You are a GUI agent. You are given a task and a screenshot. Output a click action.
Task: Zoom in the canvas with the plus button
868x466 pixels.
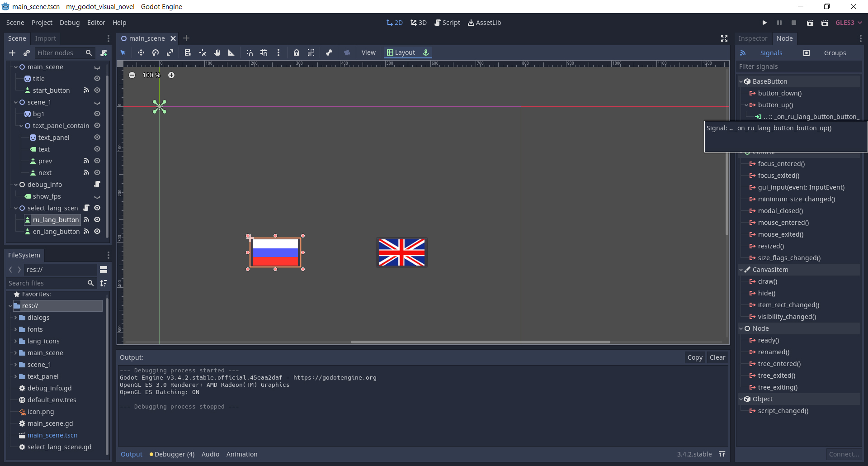171,75
